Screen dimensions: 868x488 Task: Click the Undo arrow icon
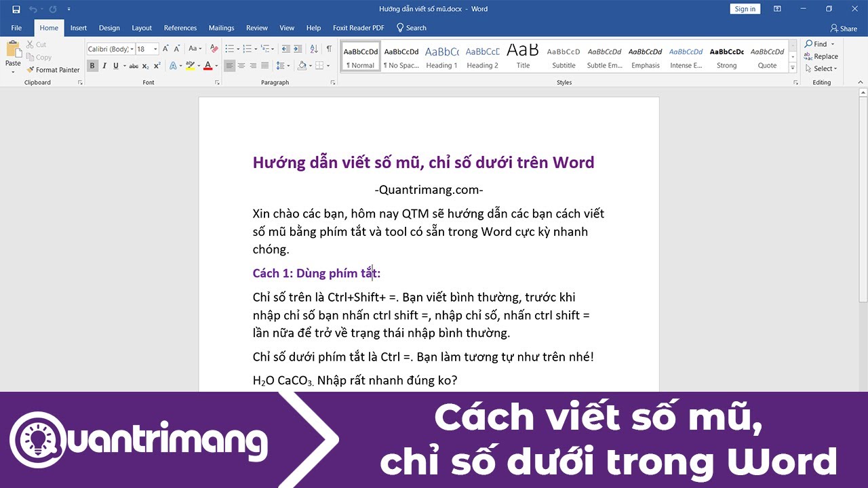(33, 9)
